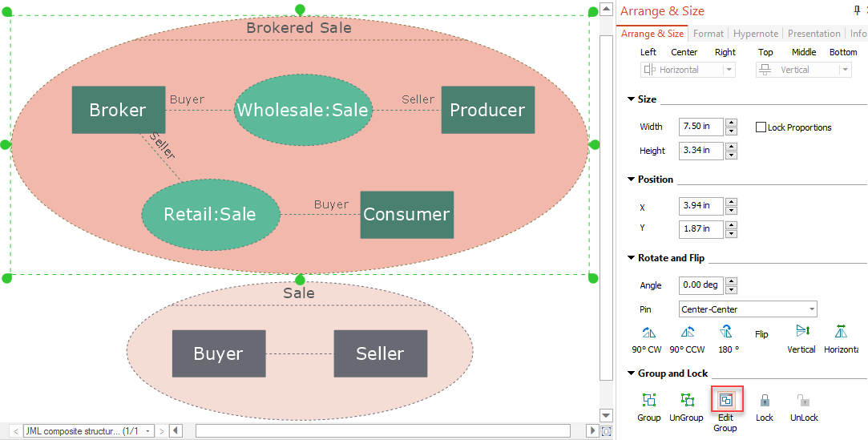Open the Hypernote tab

click(756, 34)
